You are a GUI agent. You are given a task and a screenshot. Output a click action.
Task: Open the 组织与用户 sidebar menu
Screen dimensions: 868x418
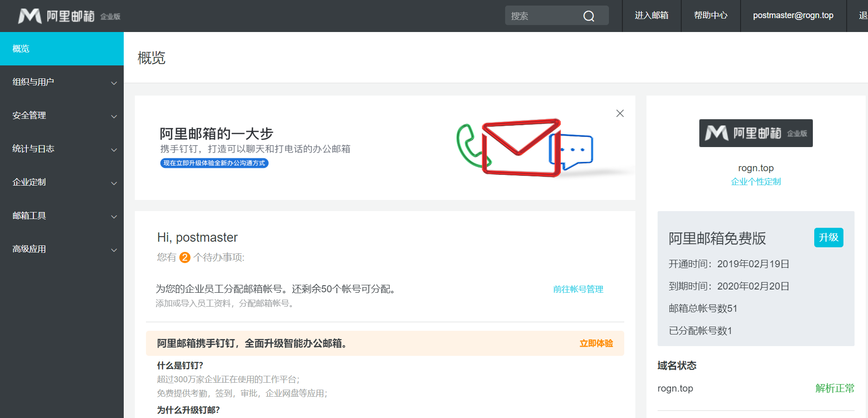click(x=62, y=82)
